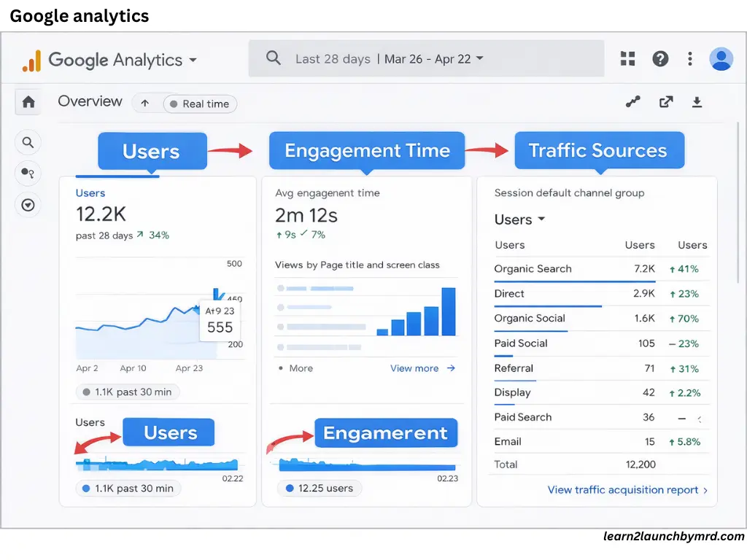Select the Organic Search row
The image size is (747, 560).
[x=601, y=269]
